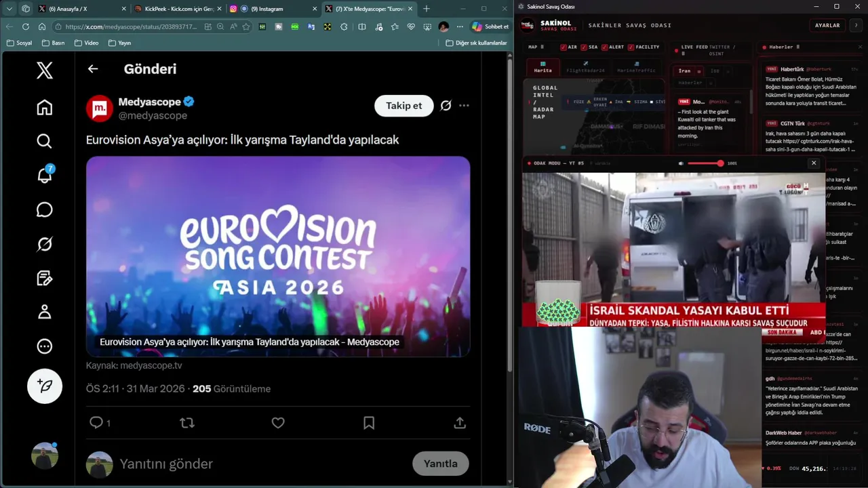This screenshot has height=488, width=868.
Task: Expand the Basın bookmarks folder
Action: point(54,43)
